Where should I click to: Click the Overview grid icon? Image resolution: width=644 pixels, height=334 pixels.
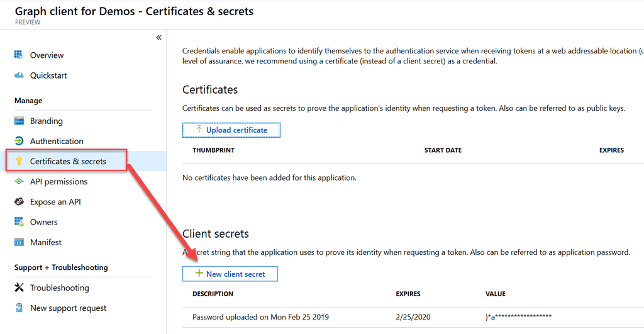tap(18, 55)
